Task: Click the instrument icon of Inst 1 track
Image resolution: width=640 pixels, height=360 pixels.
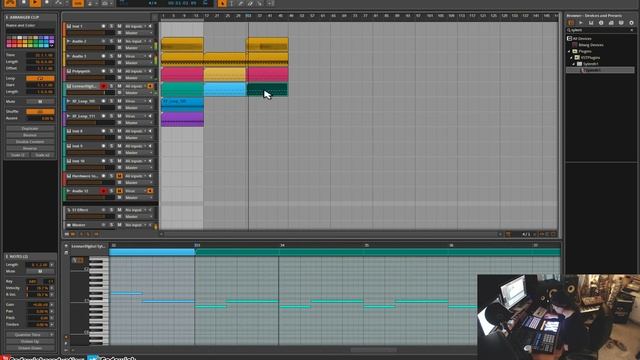Action: click(x=69, y=26)
